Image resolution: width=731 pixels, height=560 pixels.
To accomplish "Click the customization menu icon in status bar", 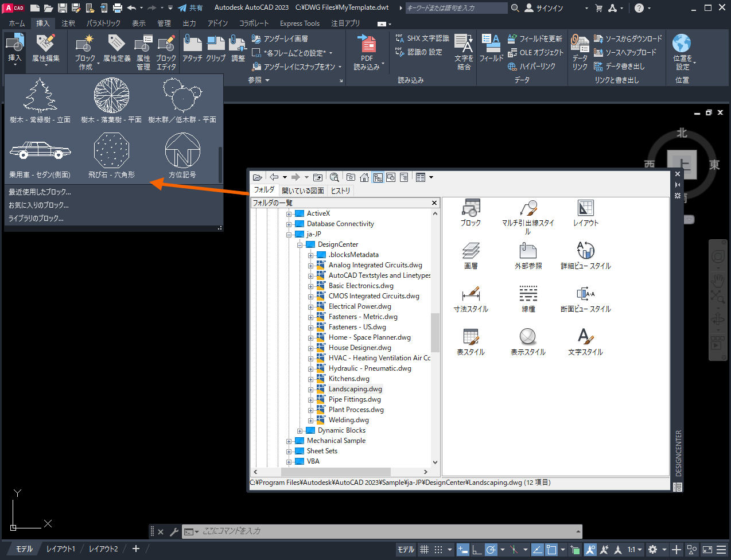I will [x=721, y=550].
